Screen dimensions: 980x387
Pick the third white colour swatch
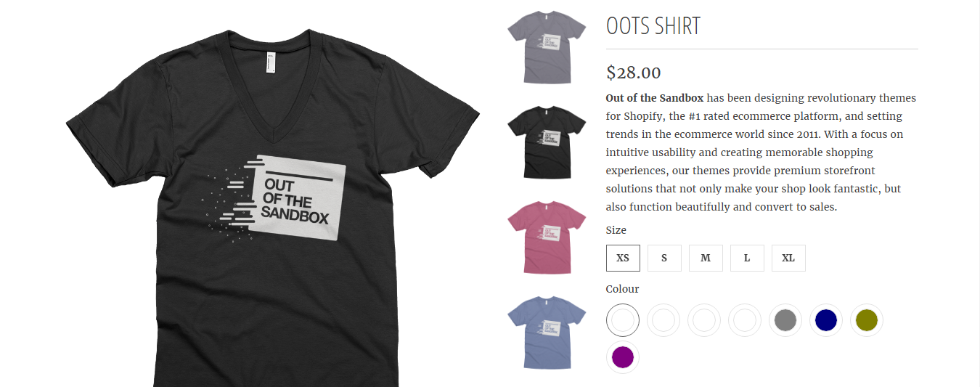[704, 320]
